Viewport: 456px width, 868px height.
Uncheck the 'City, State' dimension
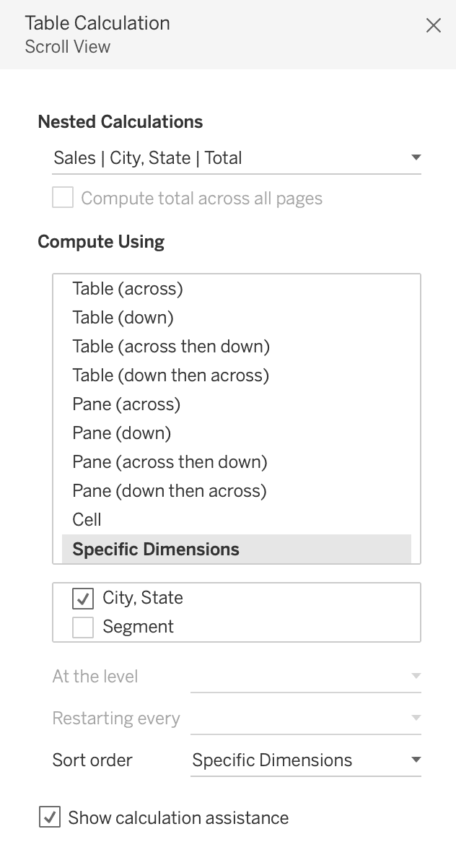[x=82, y=598]
